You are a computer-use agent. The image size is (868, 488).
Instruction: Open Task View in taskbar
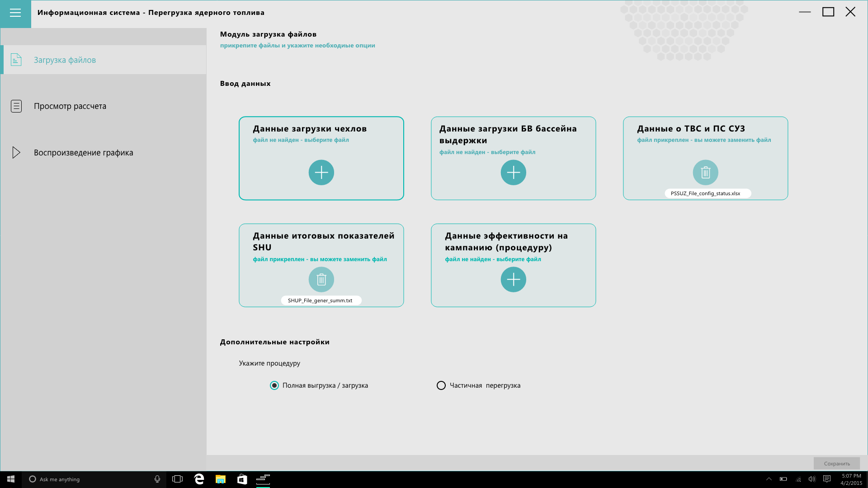point(177,479)
